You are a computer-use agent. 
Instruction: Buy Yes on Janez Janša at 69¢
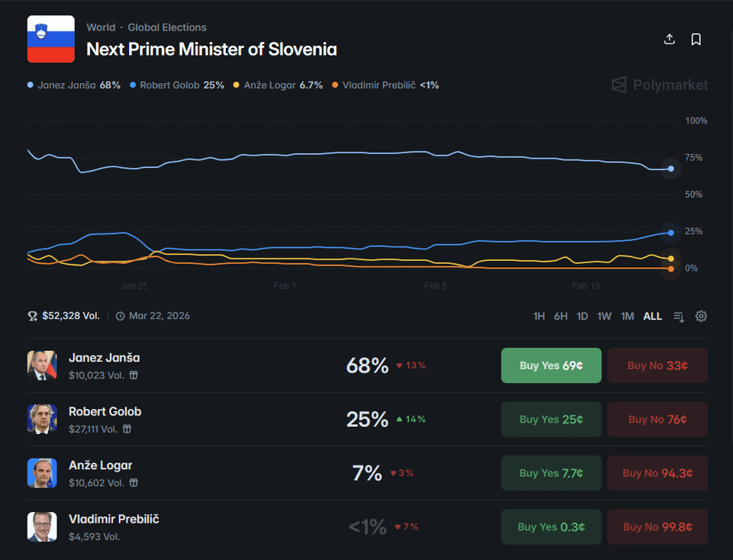[x=551, y=365]
